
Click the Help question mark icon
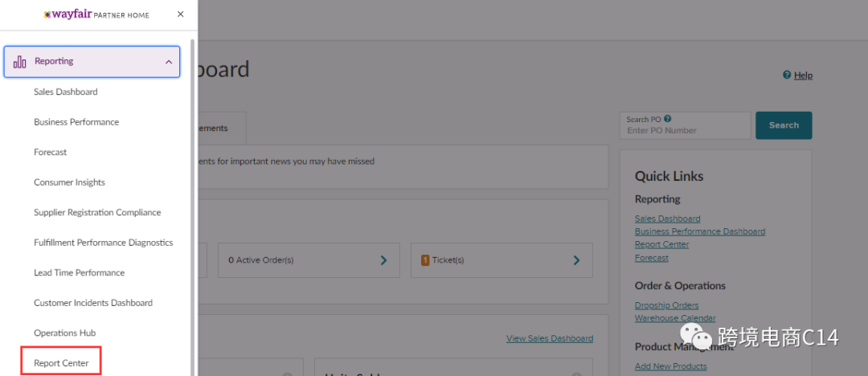(x=787, y=75)
